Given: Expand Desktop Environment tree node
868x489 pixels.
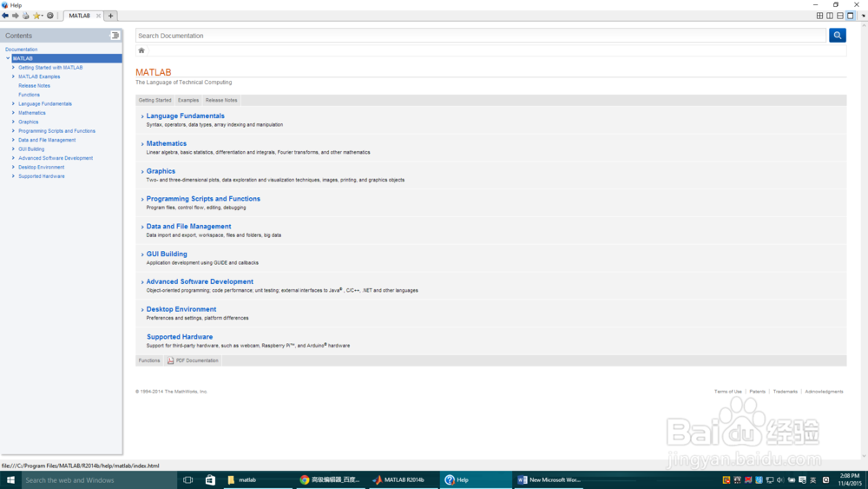Looking at the screenshot, I should pos(13,167).
